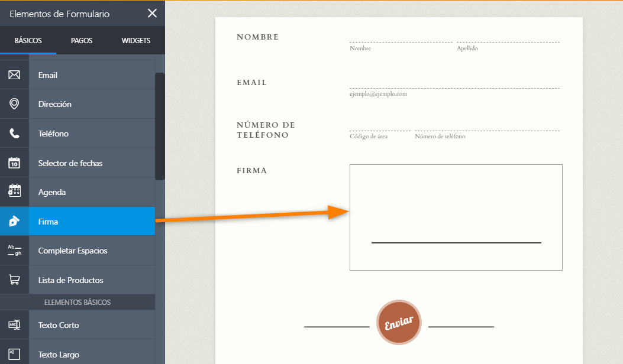The image size is (623, 364).
Task: Click the Texto Largo icon
Action: coord(14,355)
